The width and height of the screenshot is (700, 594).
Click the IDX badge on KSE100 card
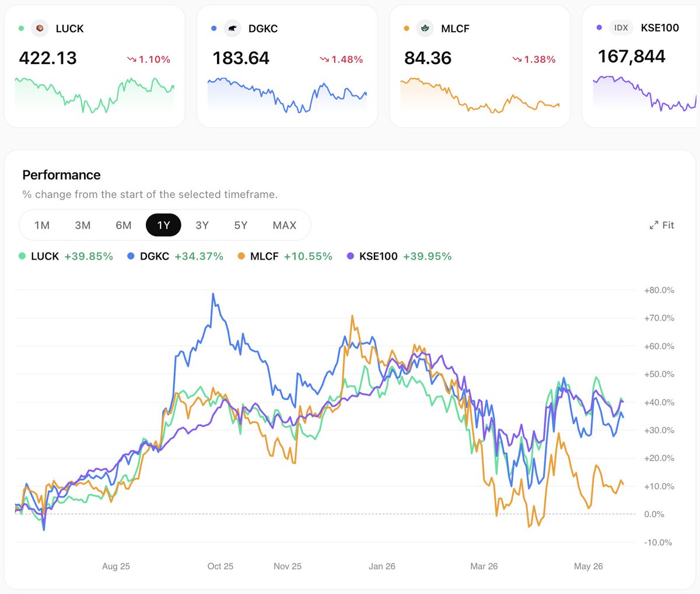coord(621,27)
